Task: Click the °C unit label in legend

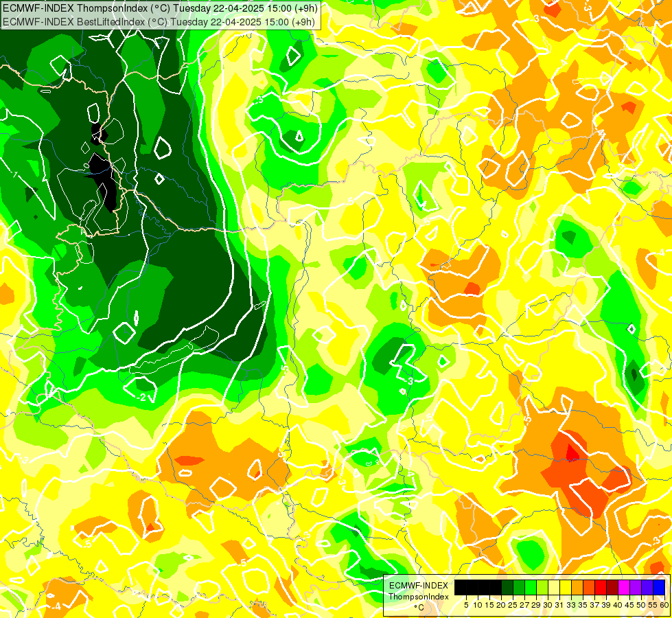Action: click(419, 608)
